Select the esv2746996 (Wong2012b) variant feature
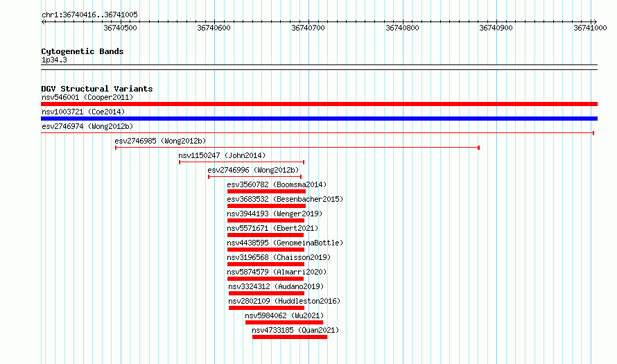This screenshot has height=364, width=617. coord(254,177)
